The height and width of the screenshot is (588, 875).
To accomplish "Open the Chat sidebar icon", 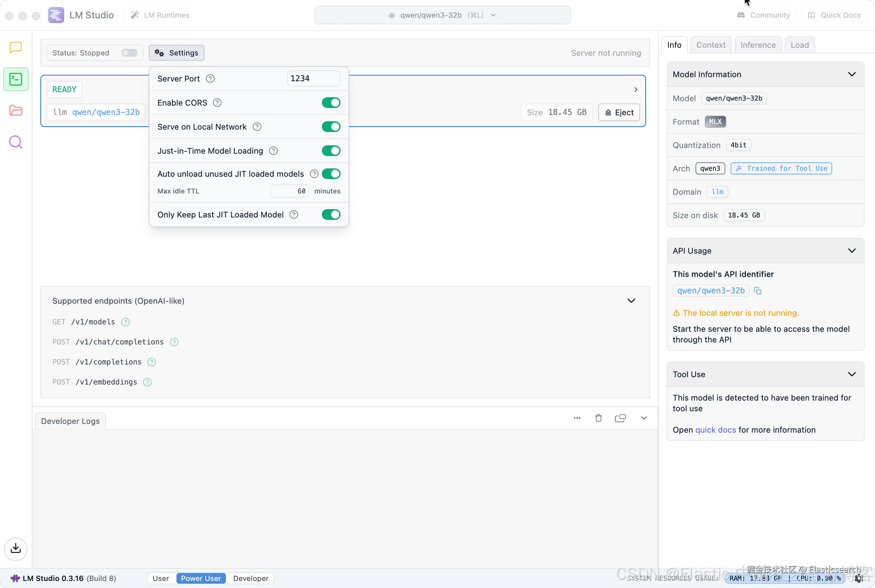I will [x=15, y=48].
